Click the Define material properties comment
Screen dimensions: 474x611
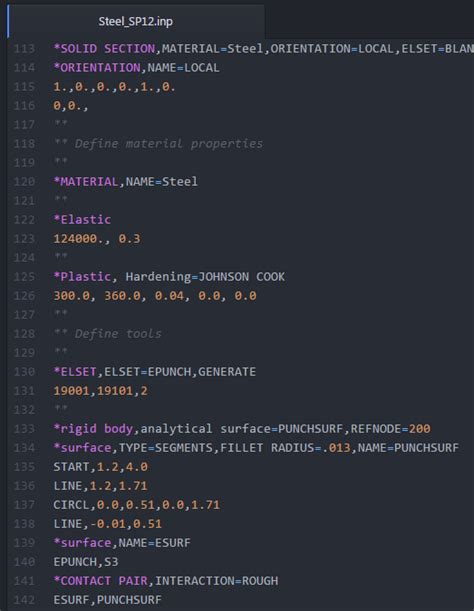click(x=168, y=144)
